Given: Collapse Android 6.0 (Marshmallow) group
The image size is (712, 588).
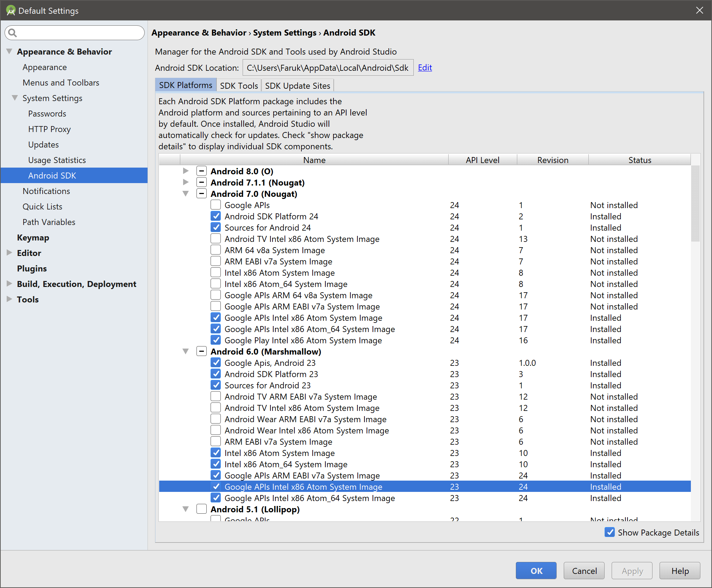Looking at the screenshot, I should 186,351.
